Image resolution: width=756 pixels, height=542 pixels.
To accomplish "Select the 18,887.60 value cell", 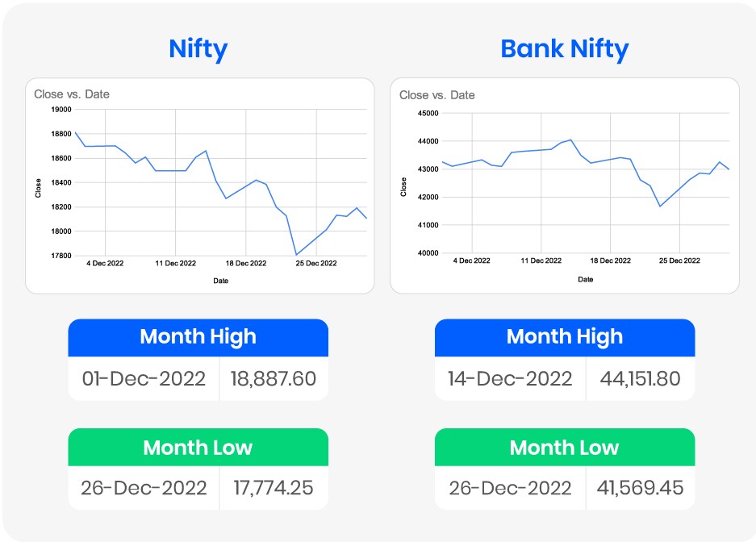I will [x=274, y=378].
